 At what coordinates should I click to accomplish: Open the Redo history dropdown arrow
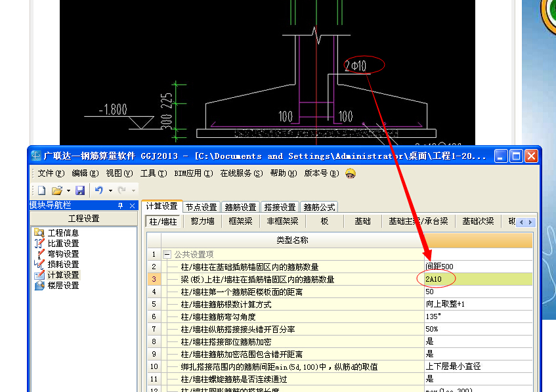[133, 191]
